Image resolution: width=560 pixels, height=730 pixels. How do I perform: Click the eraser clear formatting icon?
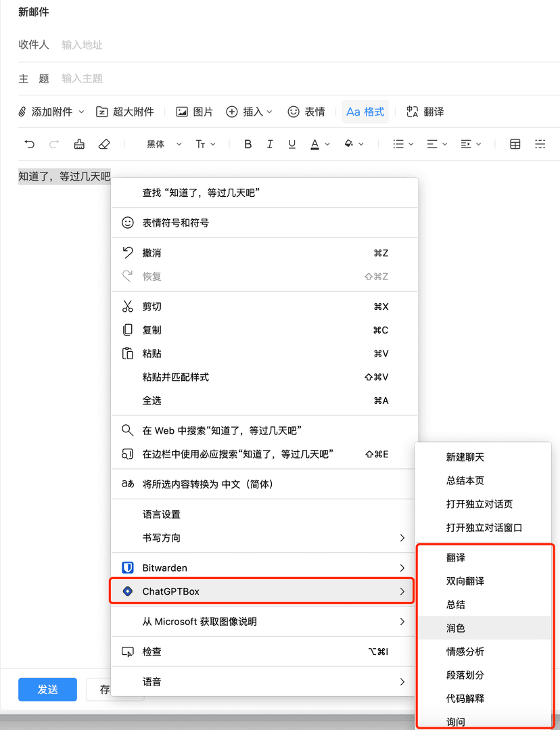coord(103,144)
